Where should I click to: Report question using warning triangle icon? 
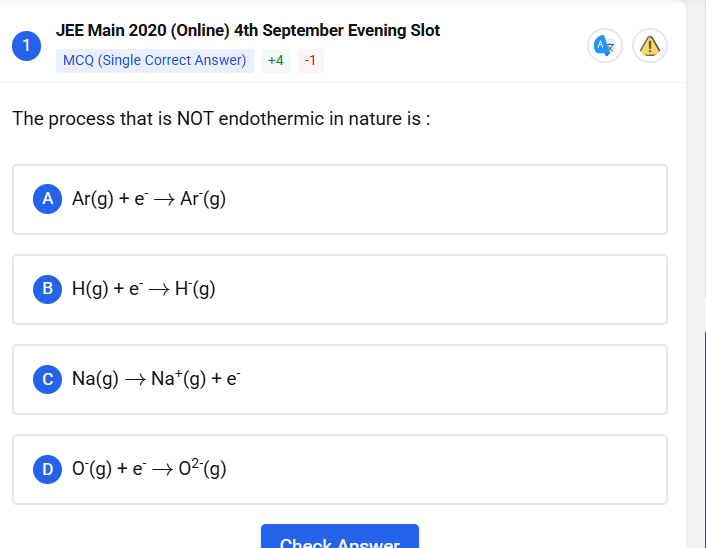coord(650,45)
